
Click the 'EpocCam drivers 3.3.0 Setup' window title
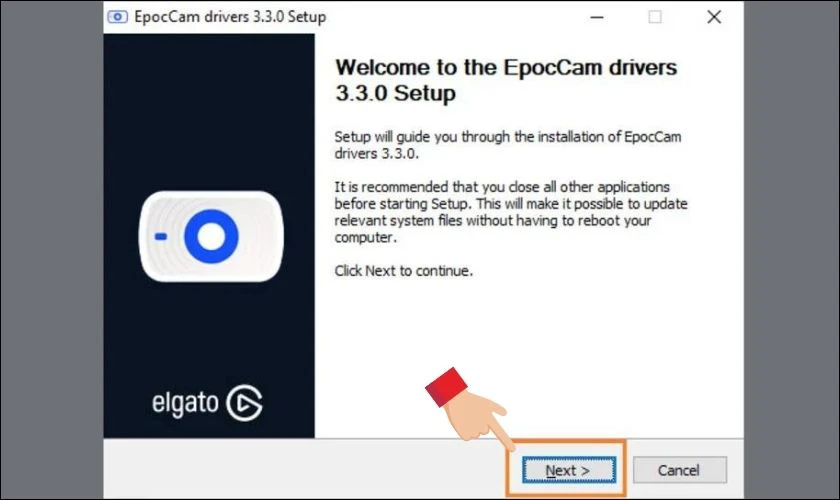coord(230,17)
